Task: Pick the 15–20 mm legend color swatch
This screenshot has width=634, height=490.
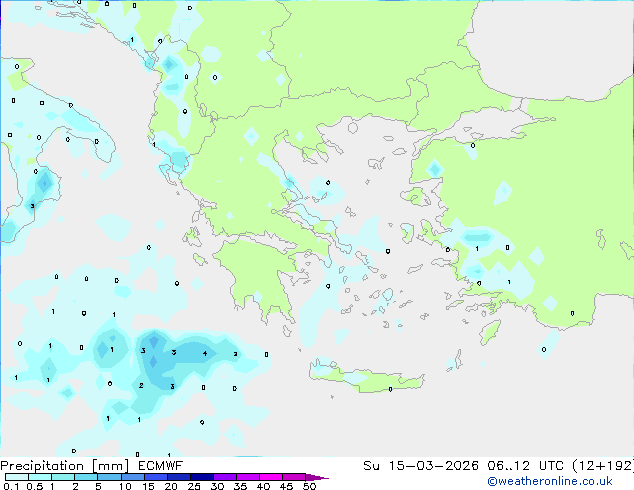Action: click(x=156, y=477)
